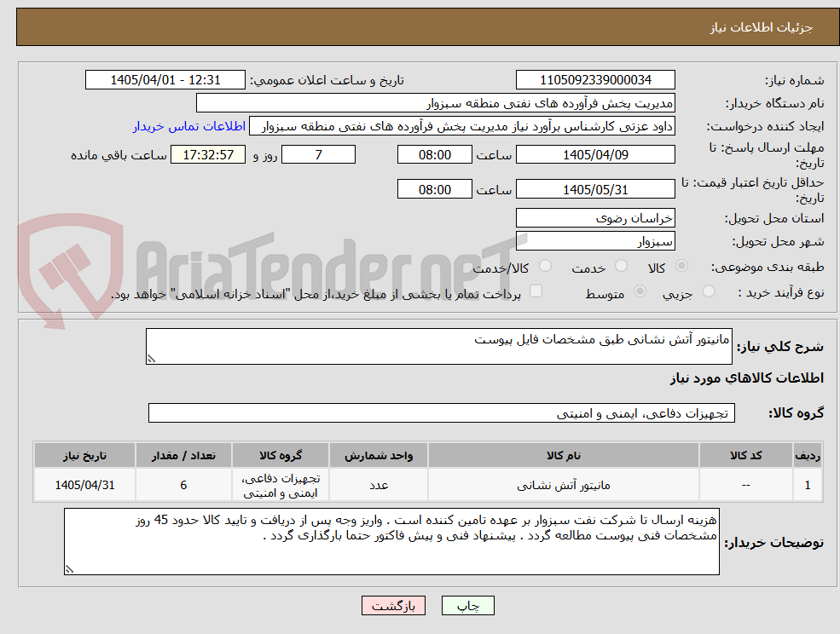The image size is (840, 634).
Task: Click the چاپ (print) button
Action: 467,606
